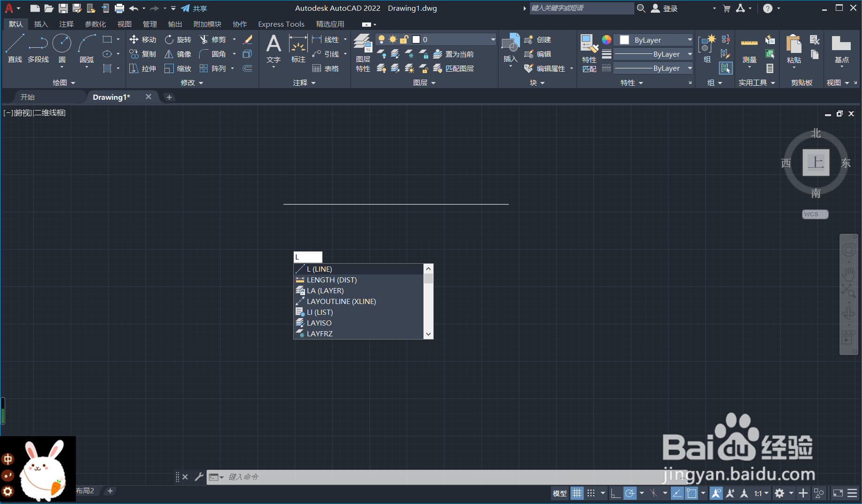
Task: Toggle snap mode in status bar
Action: (x=591, y=493)
